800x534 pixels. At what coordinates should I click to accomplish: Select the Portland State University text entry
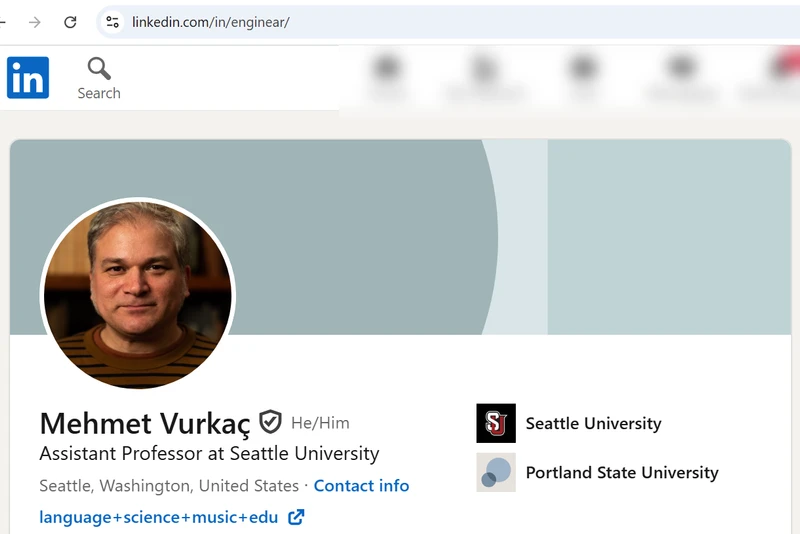tap(622, 473)
